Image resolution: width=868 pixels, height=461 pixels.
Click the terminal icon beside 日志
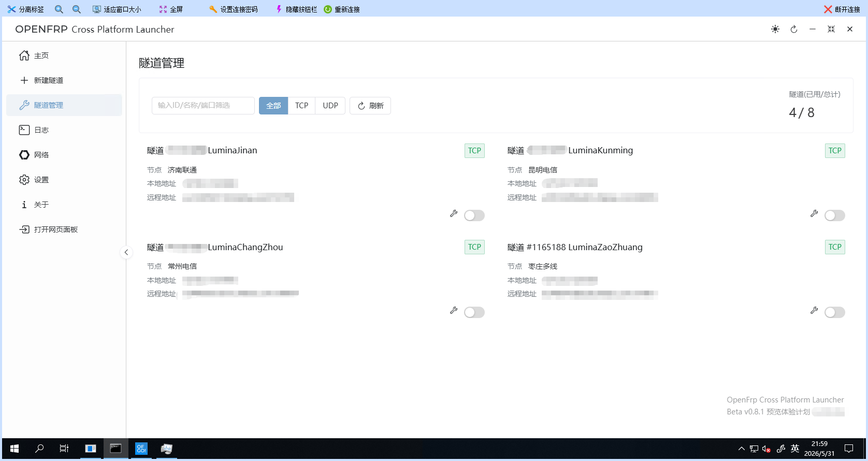pos(24,130)
